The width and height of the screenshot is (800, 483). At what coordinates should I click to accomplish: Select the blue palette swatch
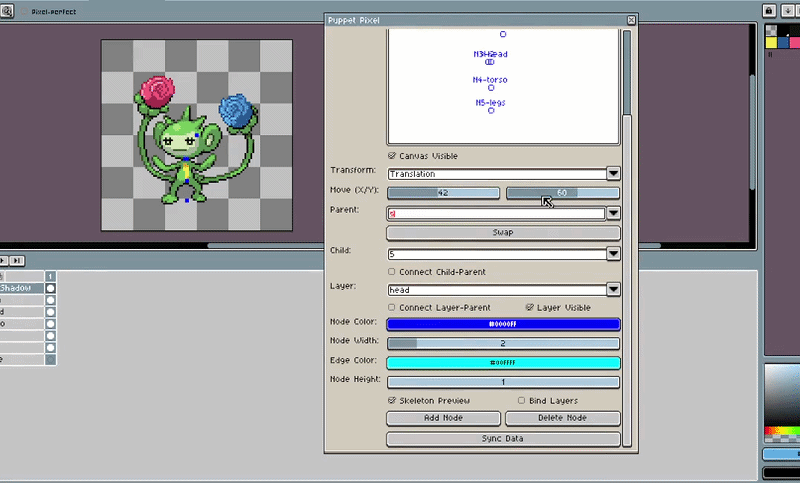783,42
